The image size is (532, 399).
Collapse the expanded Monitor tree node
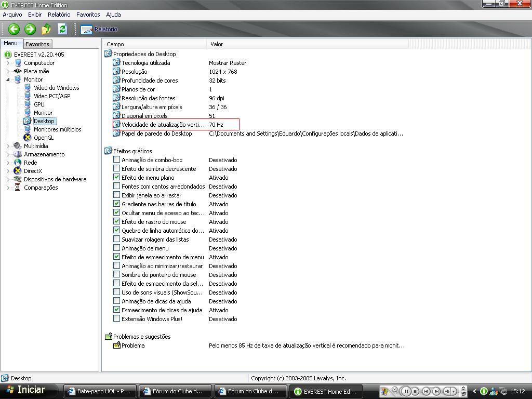(8, 79)
